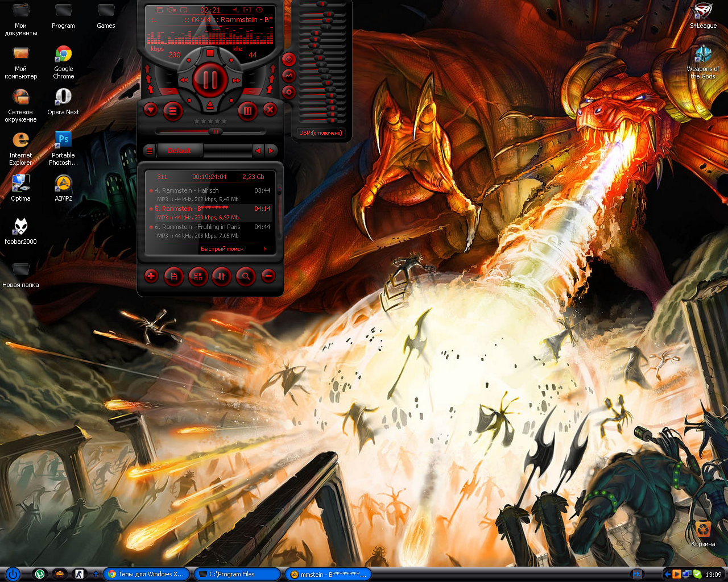The image size is (728, 582).
Task: Click the eject button to open files
Action: click(x=210, y=106)
